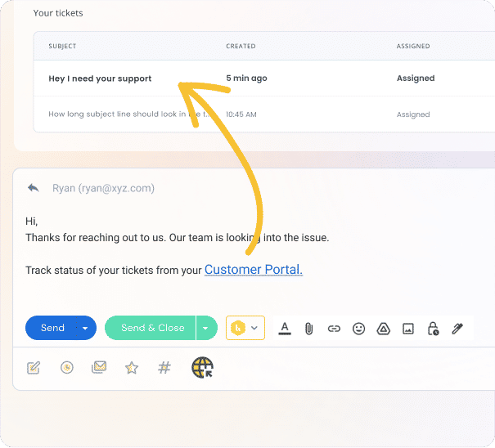Open ticket 'How long subject line should look'
The width and height of the screenshot is (495, 448).
tap(128, 114)
